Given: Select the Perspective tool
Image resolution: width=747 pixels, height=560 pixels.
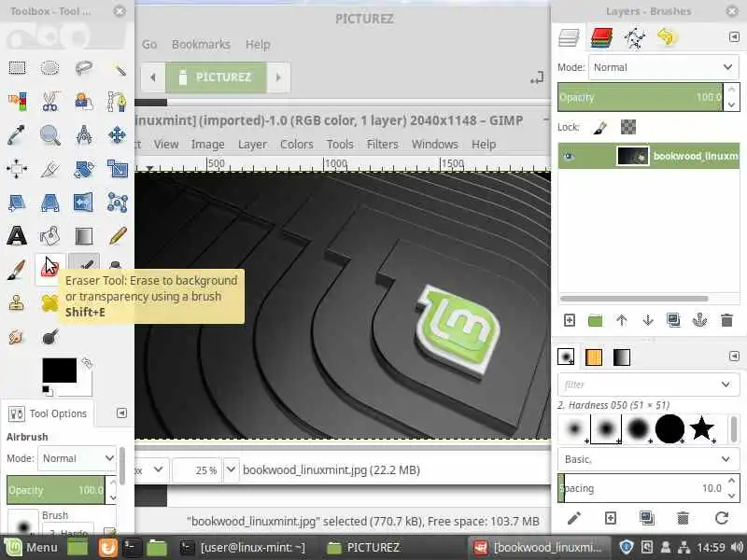Looking at the screenshot, I should pos(50,203).
